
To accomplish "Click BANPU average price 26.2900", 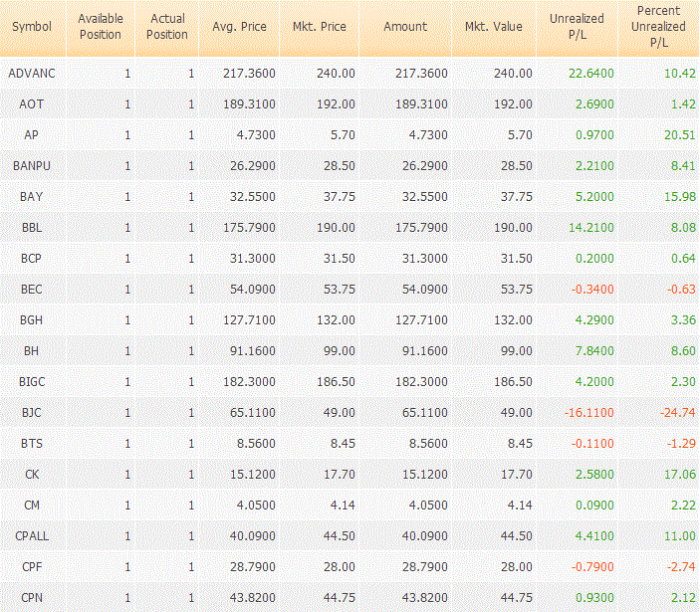I will (x=253, y=165).
